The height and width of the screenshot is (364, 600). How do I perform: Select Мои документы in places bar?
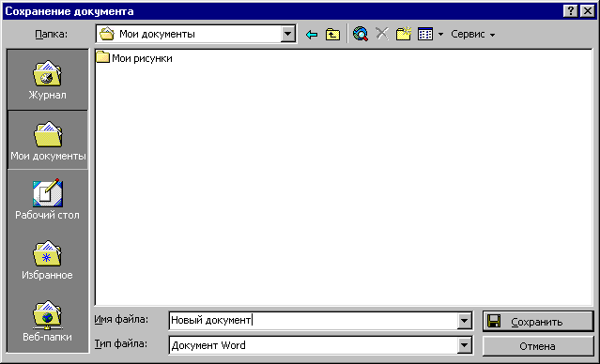[48, 141]
